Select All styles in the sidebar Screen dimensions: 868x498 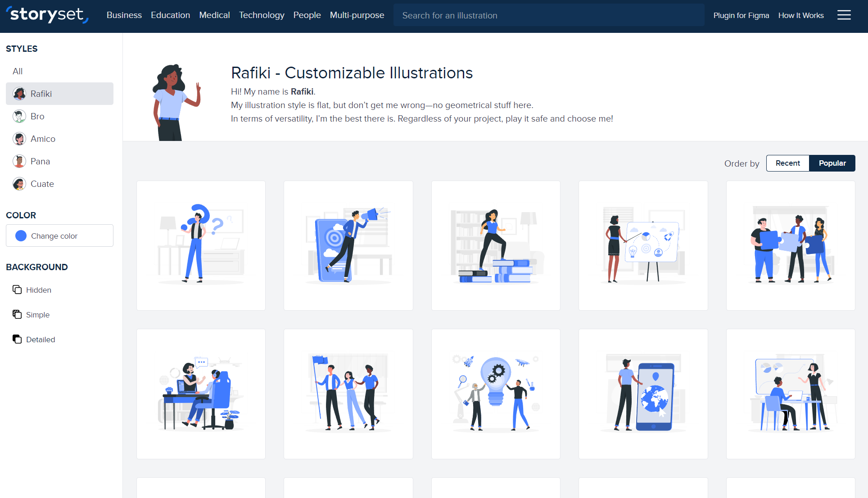coord(18,71)
